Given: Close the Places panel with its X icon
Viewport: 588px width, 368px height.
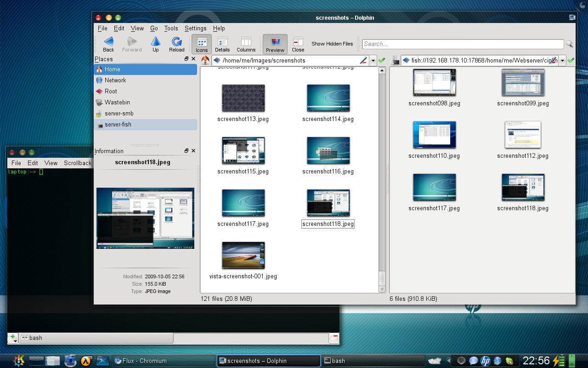Looking at the screenshot, I should coord(193,59).
